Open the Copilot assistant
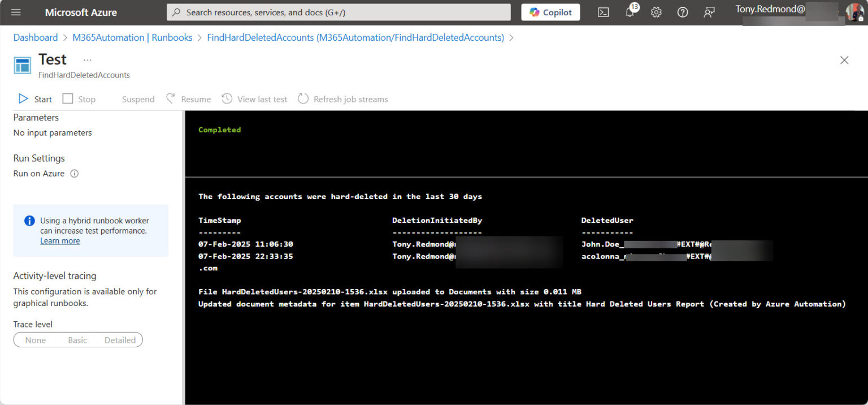This screenshot has width=868, height=405. 550,12
